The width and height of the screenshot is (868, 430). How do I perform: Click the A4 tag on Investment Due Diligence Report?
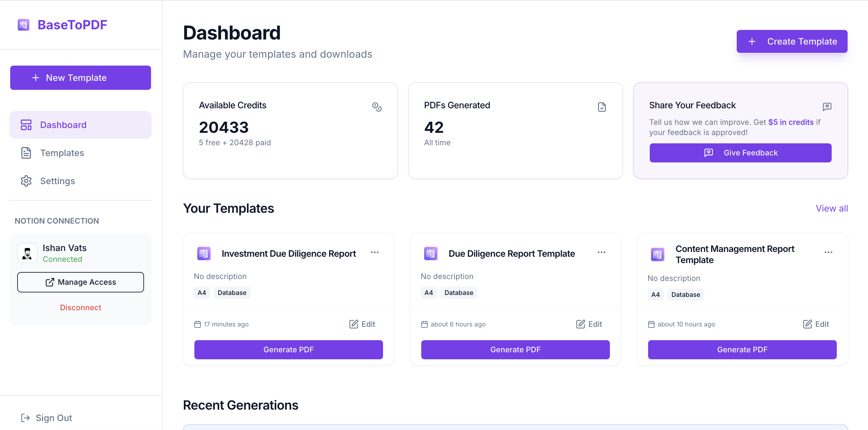click(202, 293)
